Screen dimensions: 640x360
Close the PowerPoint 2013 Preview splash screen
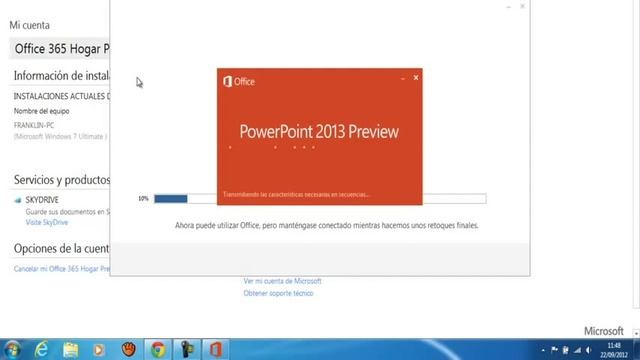[416, 78]
